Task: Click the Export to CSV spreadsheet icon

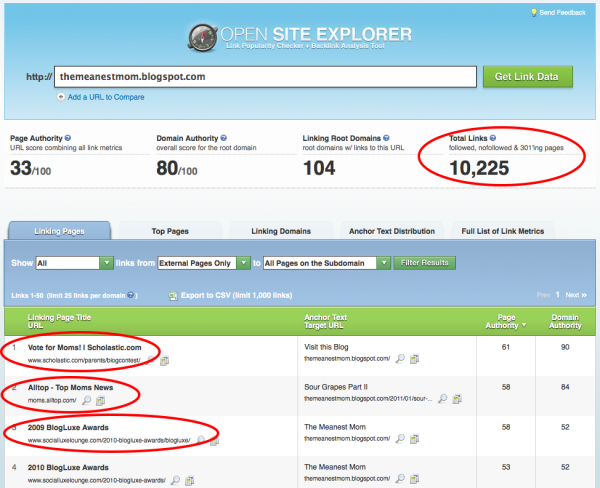Action: point(173,295)
